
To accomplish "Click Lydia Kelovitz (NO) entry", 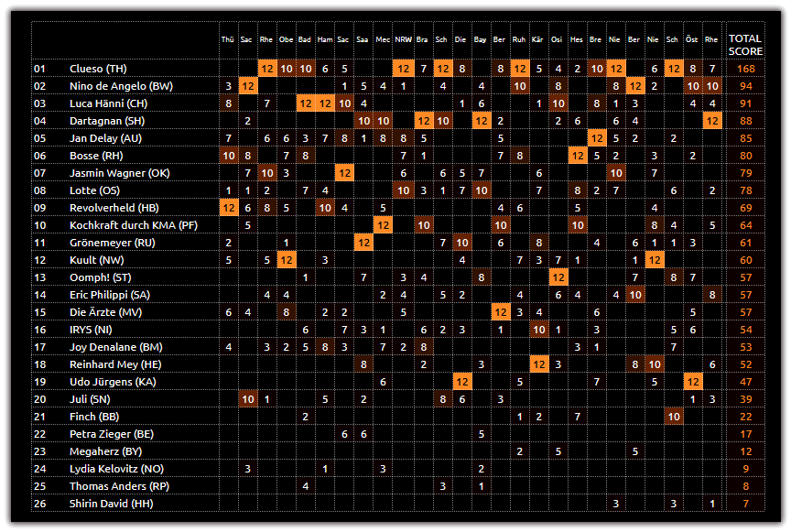I will pyautogui.click(x=116, y=469).
